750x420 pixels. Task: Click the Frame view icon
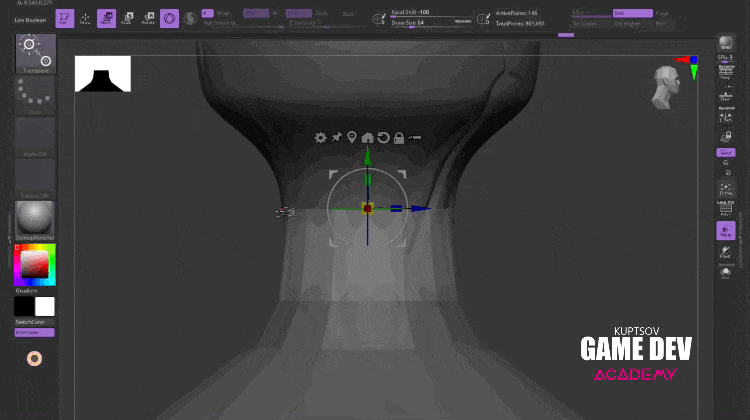point(726,189)
